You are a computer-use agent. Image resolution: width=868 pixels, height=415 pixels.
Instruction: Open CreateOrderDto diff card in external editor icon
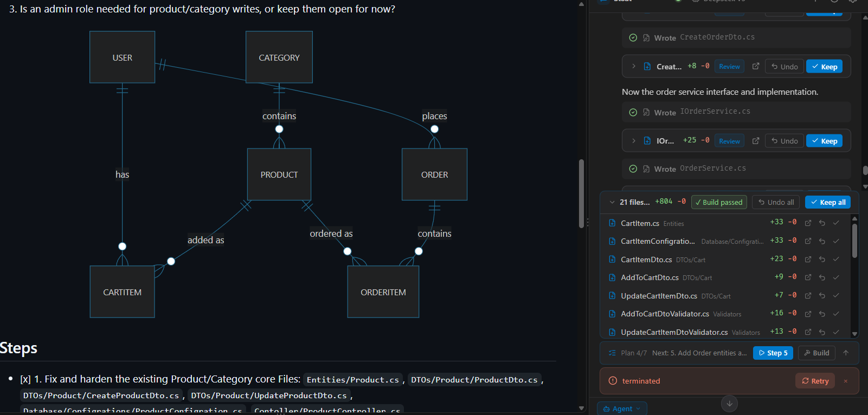pos(756,66)
